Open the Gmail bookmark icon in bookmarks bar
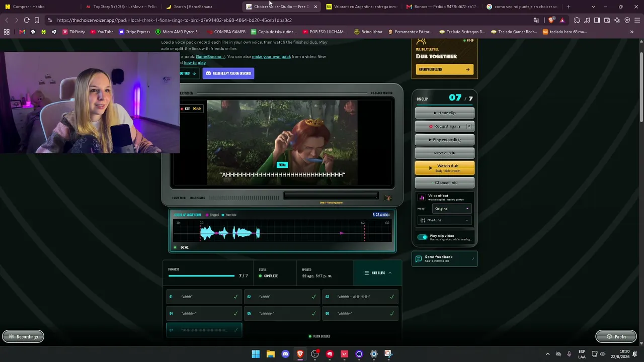 tap(22, 32)
